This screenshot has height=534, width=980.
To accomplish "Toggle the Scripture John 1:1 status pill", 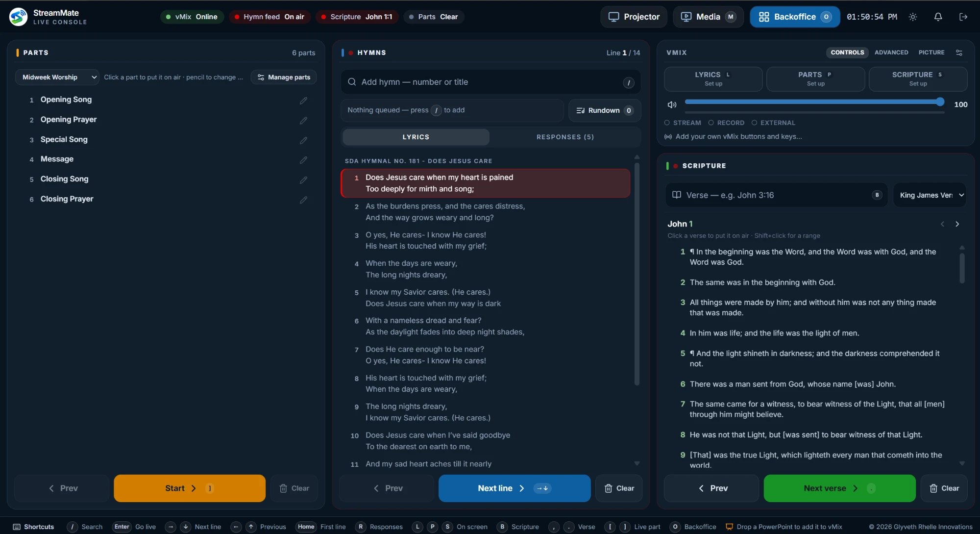I will (x=357, y=17).
